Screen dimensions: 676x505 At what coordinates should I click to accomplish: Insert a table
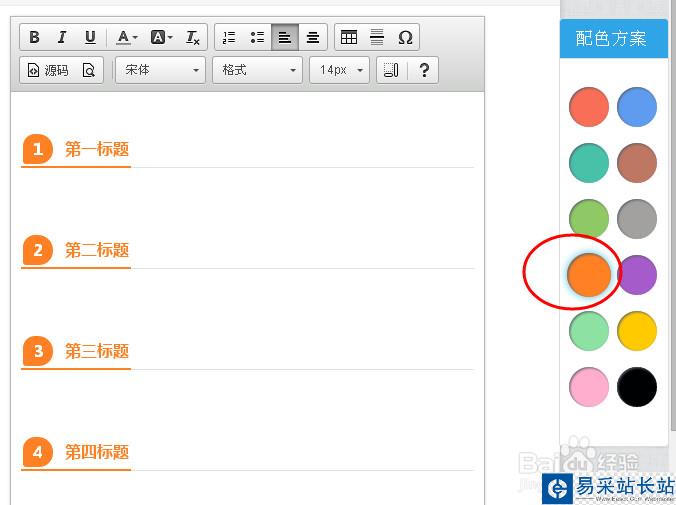(349, 38)
